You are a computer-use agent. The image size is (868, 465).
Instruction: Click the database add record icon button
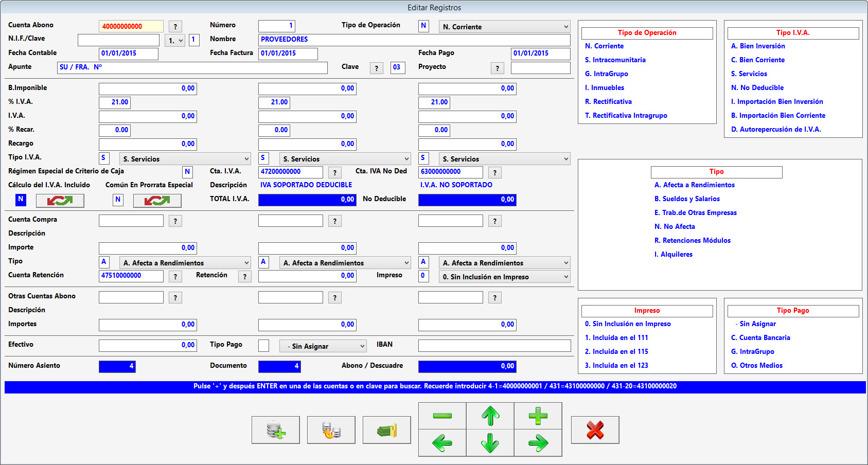coord(276,430)
